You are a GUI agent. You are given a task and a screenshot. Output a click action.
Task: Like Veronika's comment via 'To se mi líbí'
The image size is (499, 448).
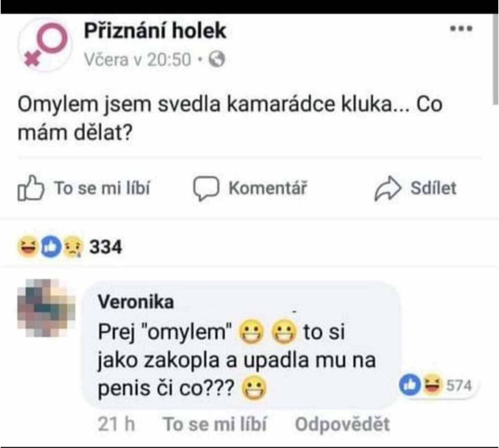tap(215, 424)
